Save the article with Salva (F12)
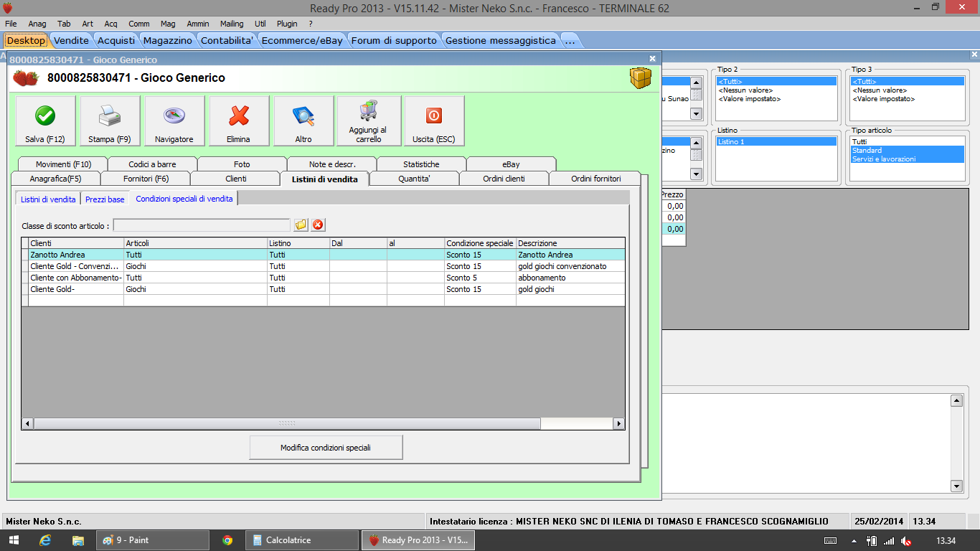 [x=45, y=121]
